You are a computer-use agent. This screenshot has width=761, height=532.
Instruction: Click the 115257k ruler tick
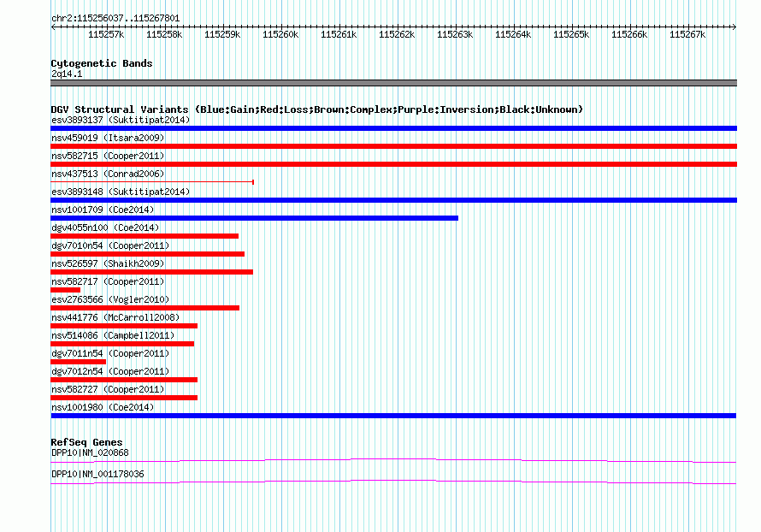[106, 34]
